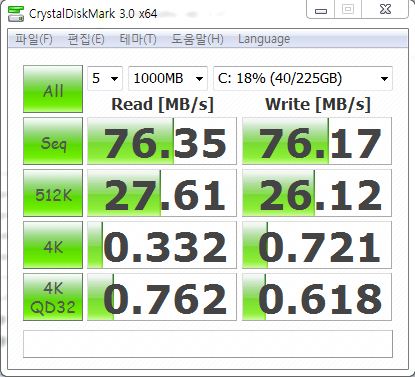Start the 4K random test
Viewport: 415px width, 377px height.
[53, 245]
